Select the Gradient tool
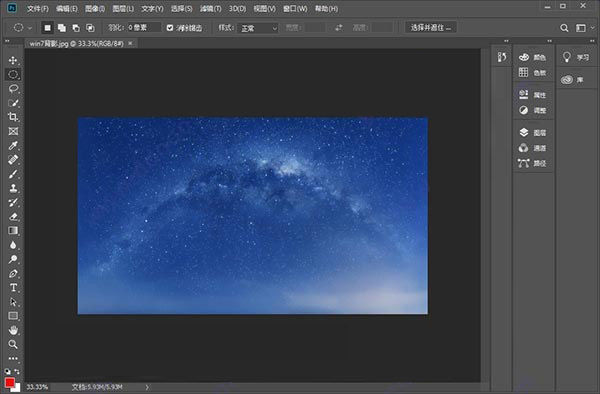 (13, 231)
